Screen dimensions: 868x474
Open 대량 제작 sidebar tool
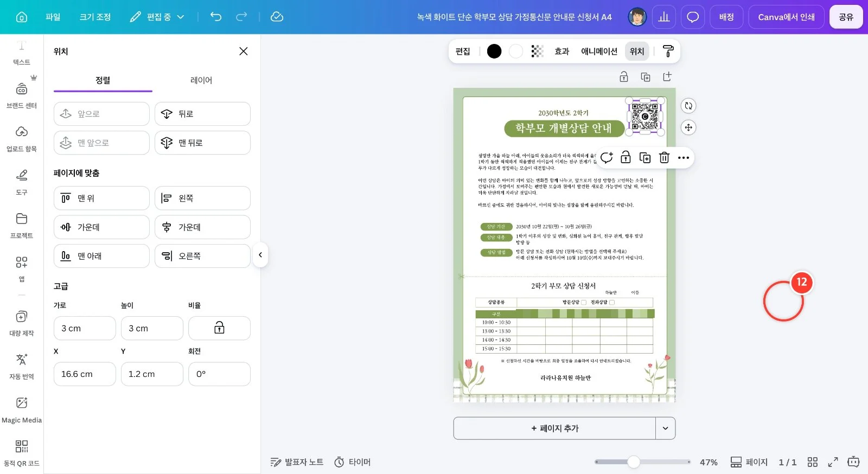[22, 323]
